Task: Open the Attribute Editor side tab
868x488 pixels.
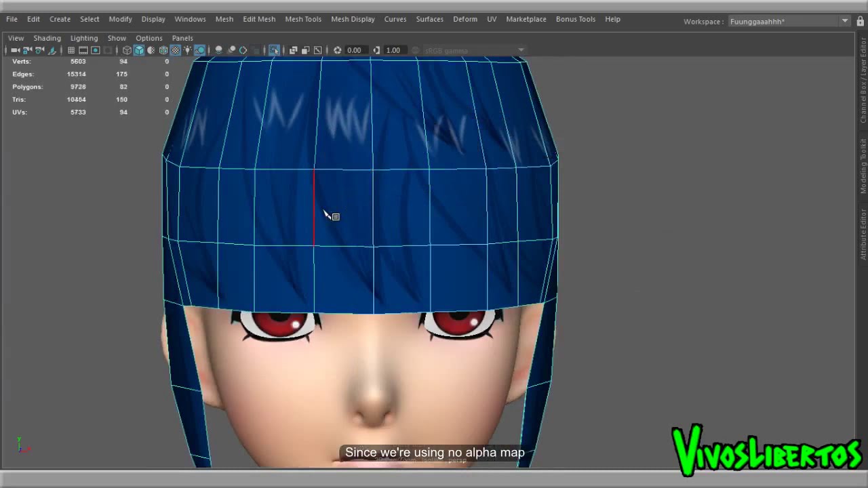Action: click(863, 234)
